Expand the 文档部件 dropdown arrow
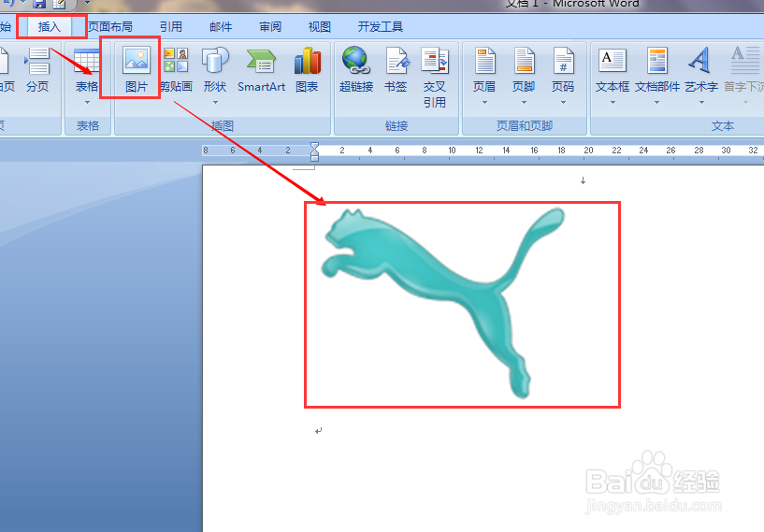Viewport: 764px width, 532px height. 656,102
